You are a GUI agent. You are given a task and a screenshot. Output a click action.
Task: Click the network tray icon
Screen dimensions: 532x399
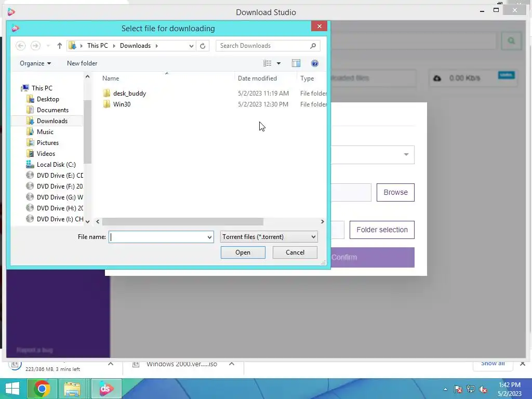pos(471,389)
